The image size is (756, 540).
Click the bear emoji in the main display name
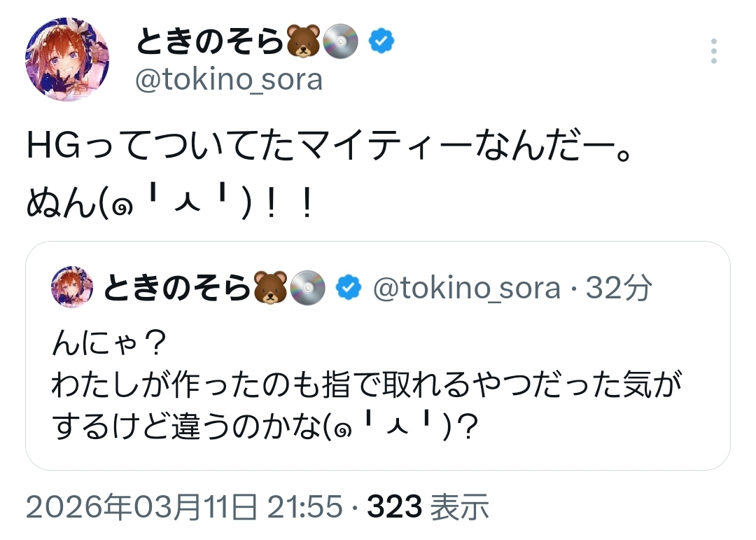(303, 42)
